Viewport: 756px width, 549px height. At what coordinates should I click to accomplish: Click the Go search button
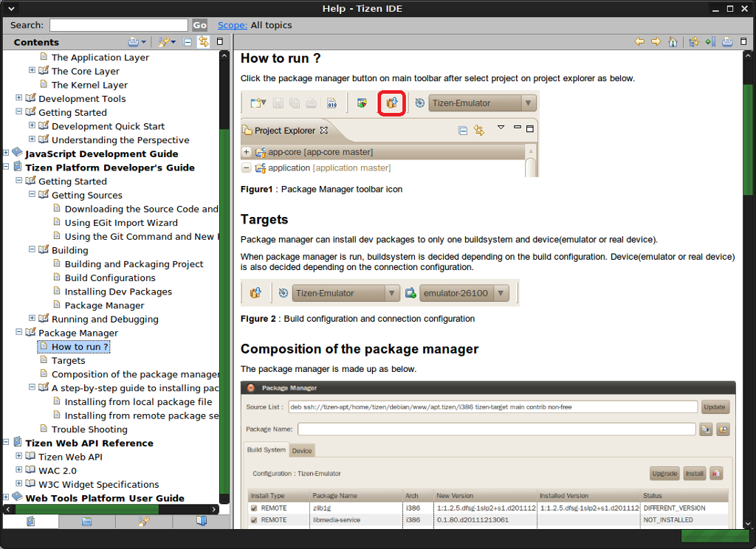pyautogui.click(x=199, y=25)
